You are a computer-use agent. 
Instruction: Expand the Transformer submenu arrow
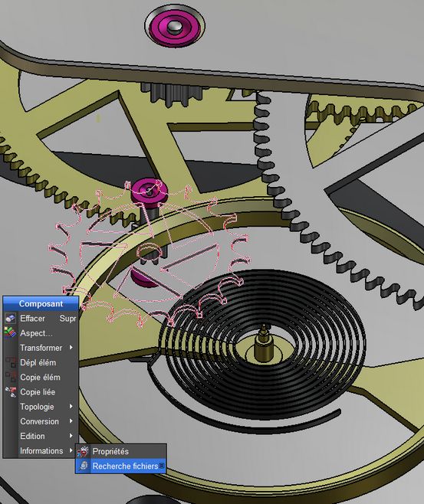pos(71,348)
